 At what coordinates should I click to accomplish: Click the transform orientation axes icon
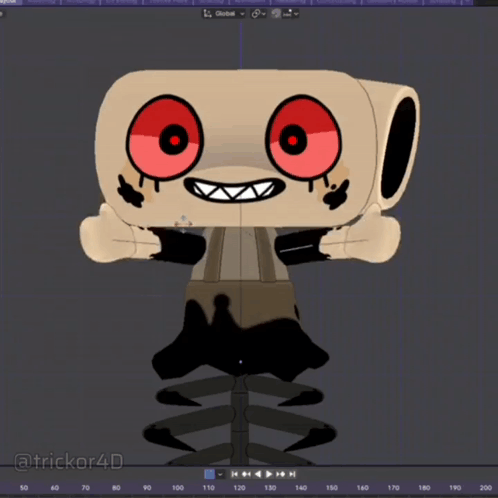(x=207, y=14)
